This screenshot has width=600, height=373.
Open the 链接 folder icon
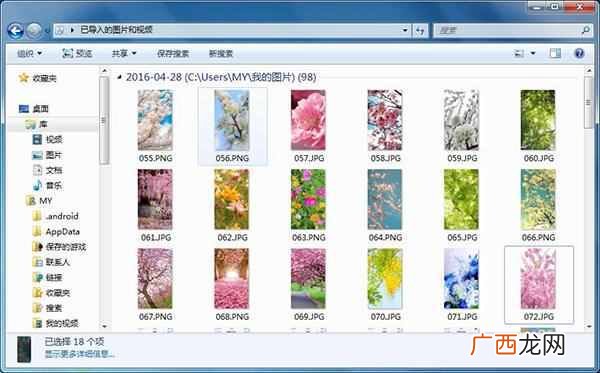coord(37,277)
